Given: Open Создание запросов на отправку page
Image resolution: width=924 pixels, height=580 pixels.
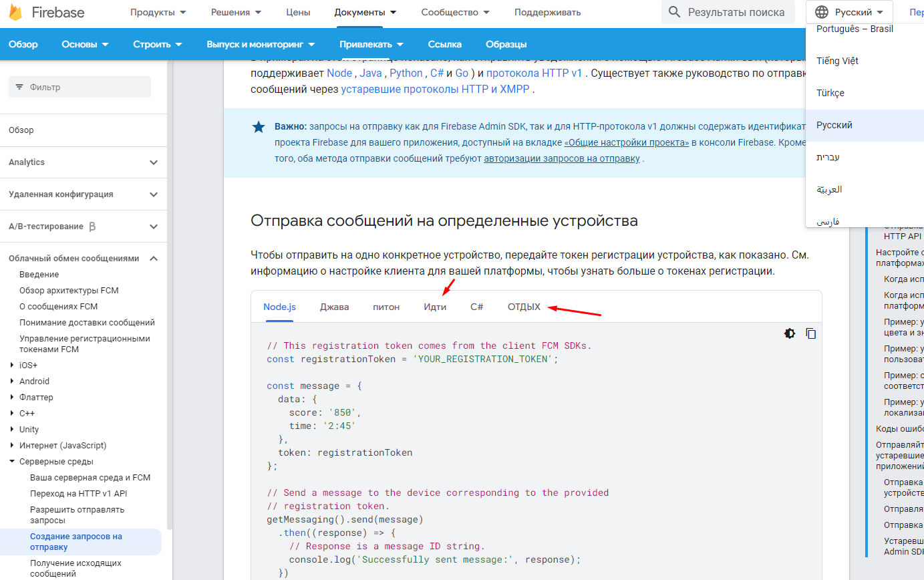Looking at the screenshot, I should pos(81,542).
